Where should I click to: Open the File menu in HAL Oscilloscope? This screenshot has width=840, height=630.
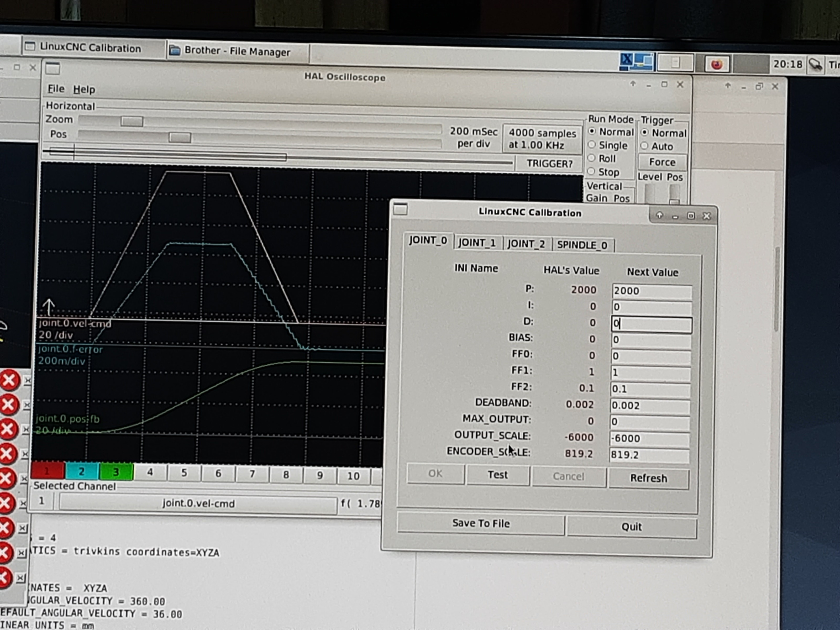click(56, 89)
